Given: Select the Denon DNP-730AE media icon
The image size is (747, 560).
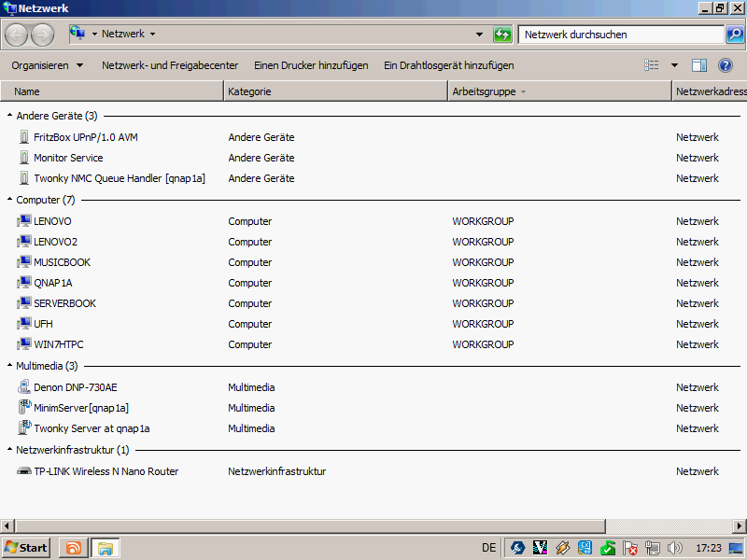Looking at the screenshot, I should tap(24, 387).
